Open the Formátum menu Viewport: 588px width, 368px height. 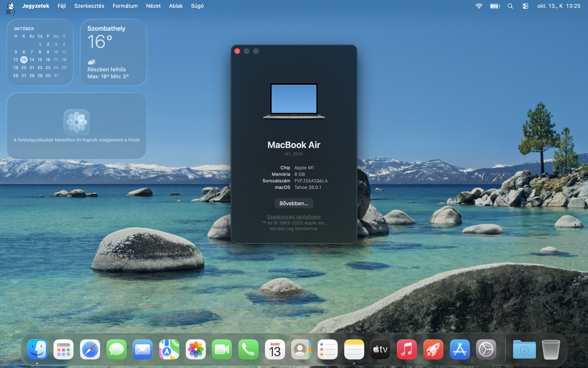pyautogui.click(x=125, y=6)
